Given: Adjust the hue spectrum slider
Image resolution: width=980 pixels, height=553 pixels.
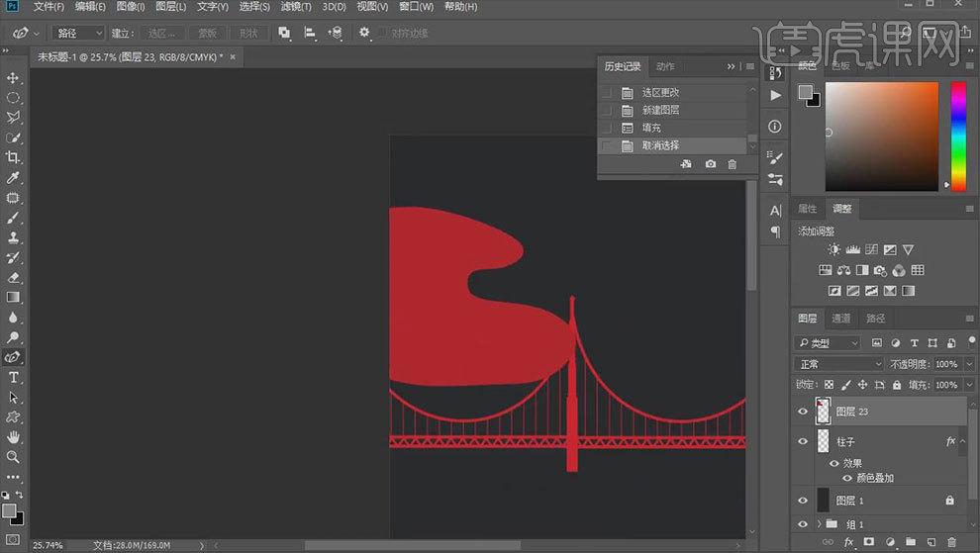Looking at the screenshot, I should [x=959, y=137].
